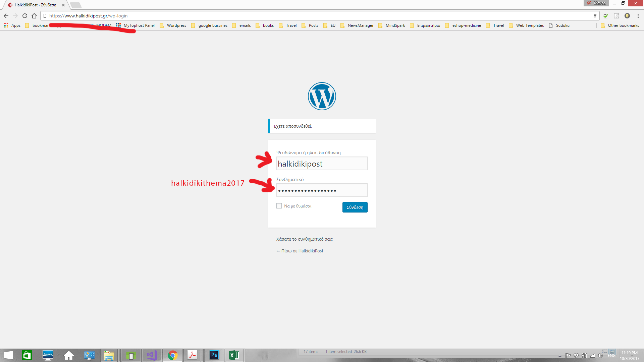Click the Συνθηματικό password field
The height and width of the screenshot is (362, 644).
coord(322,190)
